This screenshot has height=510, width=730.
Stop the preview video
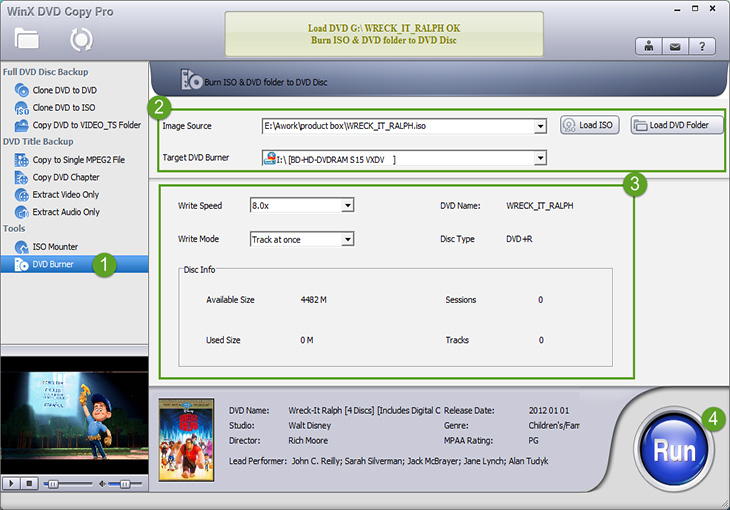coord(29,484)
